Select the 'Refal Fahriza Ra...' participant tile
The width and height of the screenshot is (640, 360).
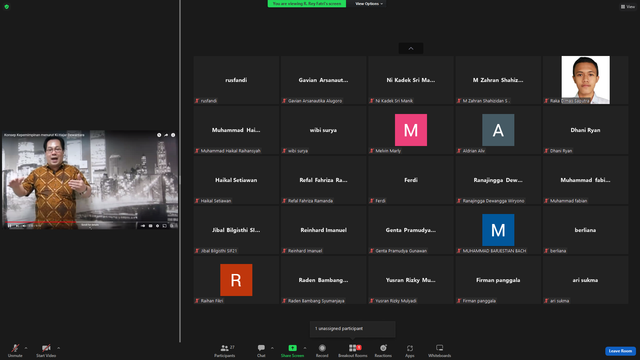click(x=323, y=180)
